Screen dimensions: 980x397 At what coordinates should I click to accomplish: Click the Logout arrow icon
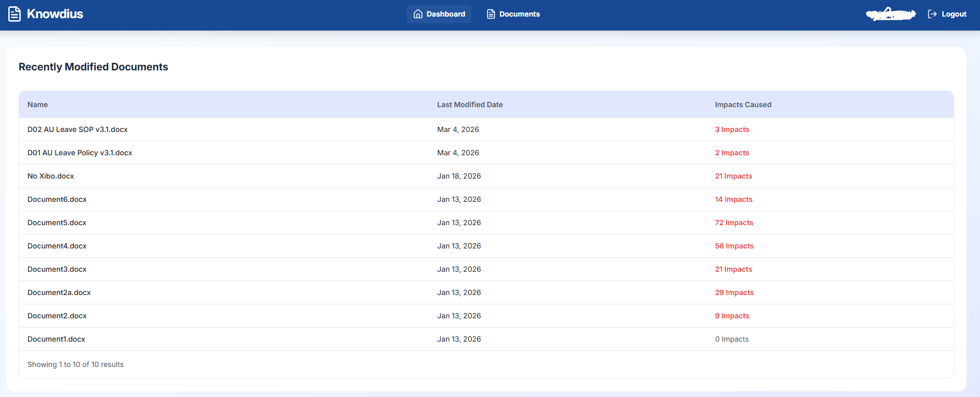tap(932, 14)
